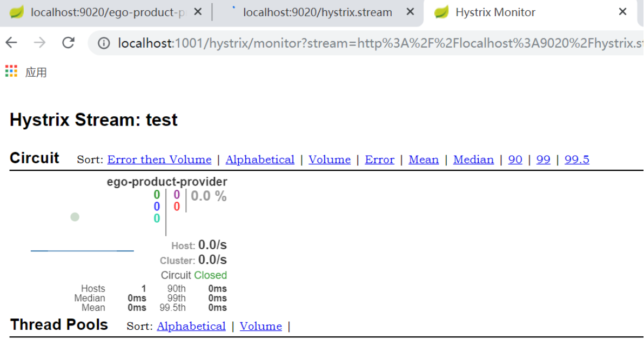Close the hystrix.stream tab
Viewport: 644px width, 345px height.
click(410, 12)
